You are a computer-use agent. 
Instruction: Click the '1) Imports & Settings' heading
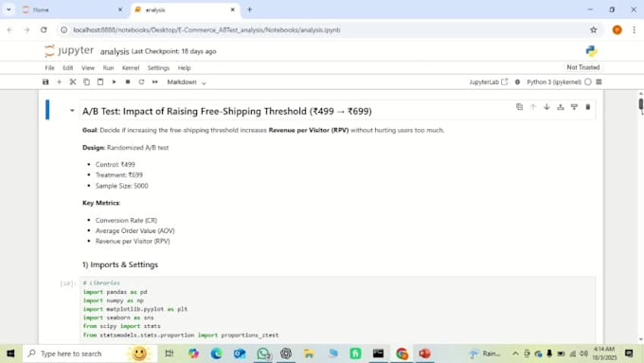pos(120,264)
